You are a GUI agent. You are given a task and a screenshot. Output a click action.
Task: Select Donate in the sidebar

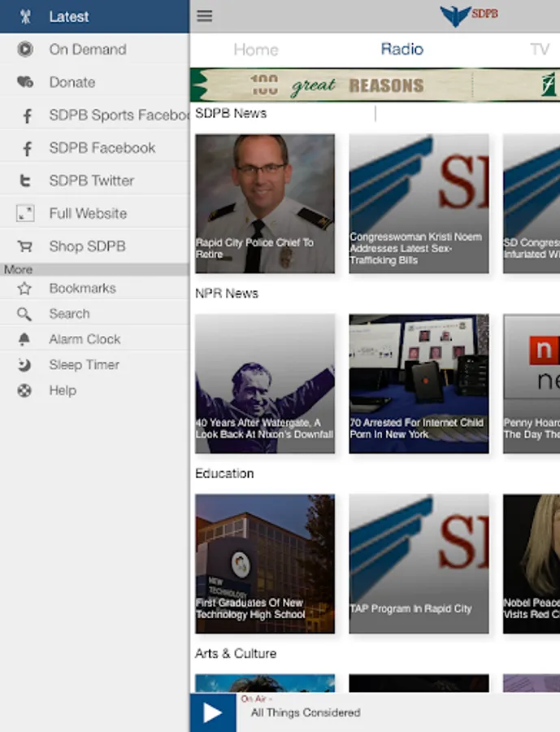95,82
